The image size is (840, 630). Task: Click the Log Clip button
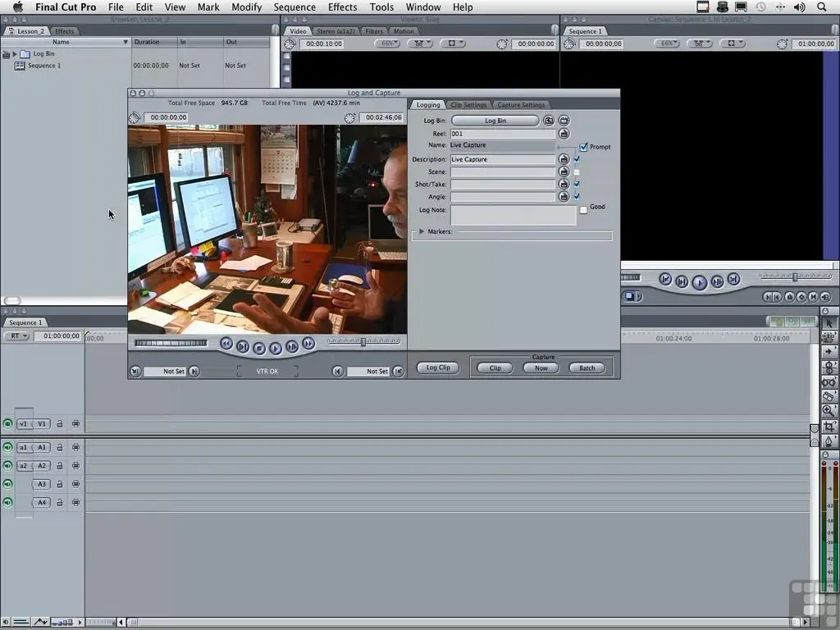pos(438,367)
